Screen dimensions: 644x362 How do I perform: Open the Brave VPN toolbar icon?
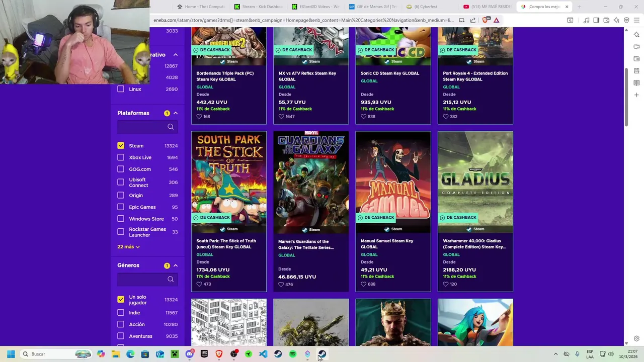626,20
